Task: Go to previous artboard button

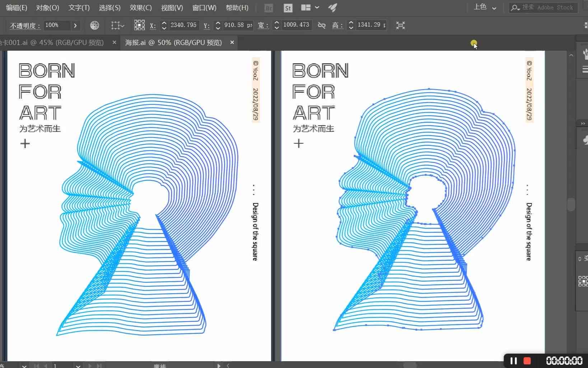Action: click(x=46, y=366)
